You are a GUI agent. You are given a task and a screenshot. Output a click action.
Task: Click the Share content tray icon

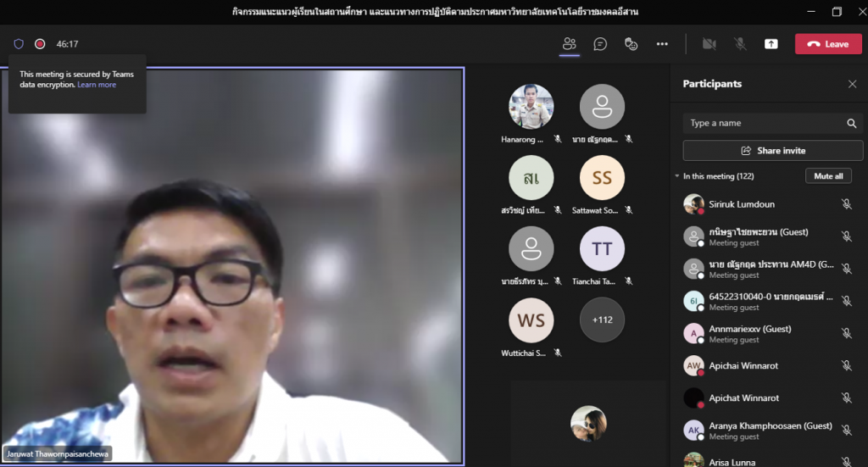click(771, 44)
